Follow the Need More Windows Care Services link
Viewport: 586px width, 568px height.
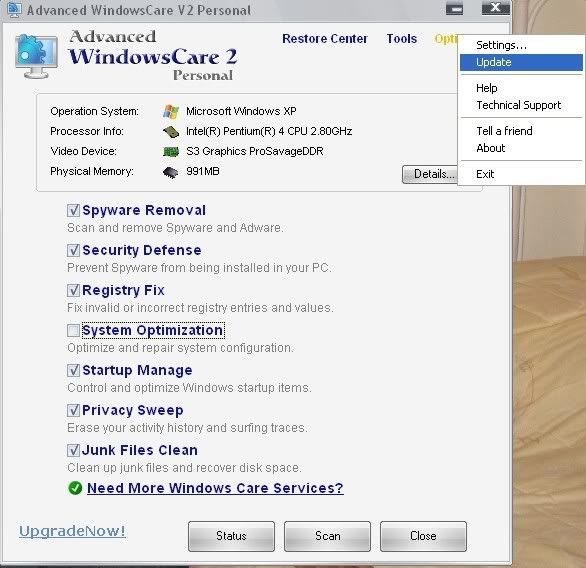pos(215,488)
